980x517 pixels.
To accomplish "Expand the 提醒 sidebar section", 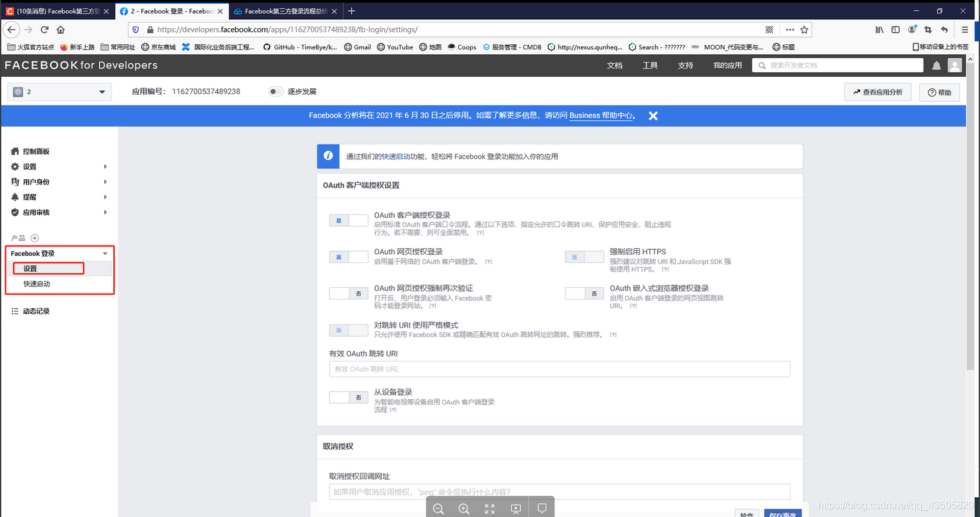I will 59,197.
